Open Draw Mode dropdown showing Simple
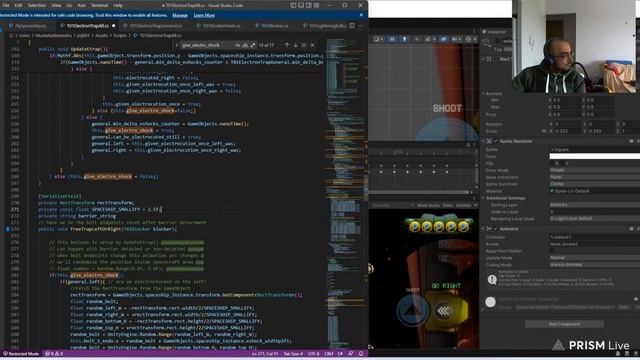Viewport: 640px width, 360px height. point(594,170)
